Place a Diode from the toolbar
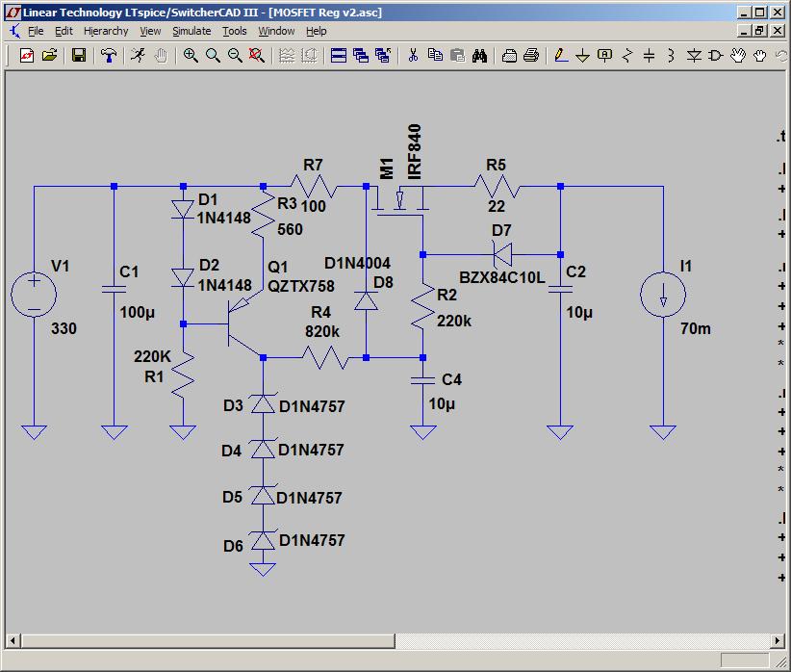The image size is (791, 672). (x=694, y=55)
